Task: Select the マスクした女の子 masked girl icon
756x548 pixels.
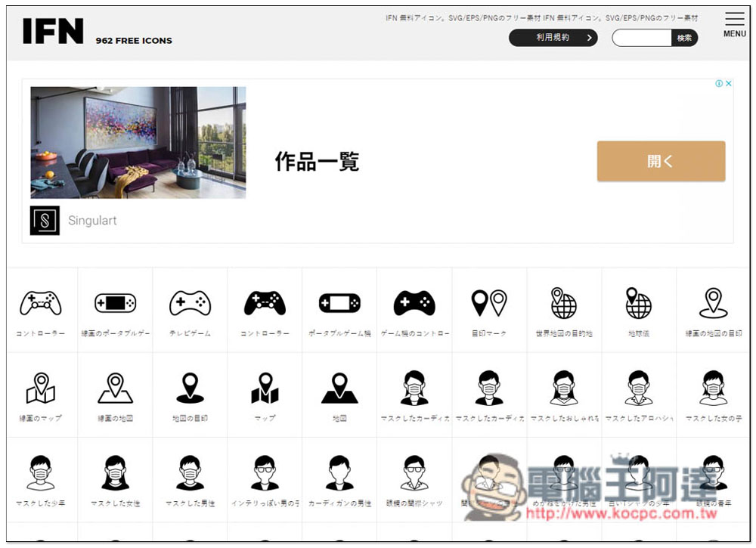Action: [714, 389]
